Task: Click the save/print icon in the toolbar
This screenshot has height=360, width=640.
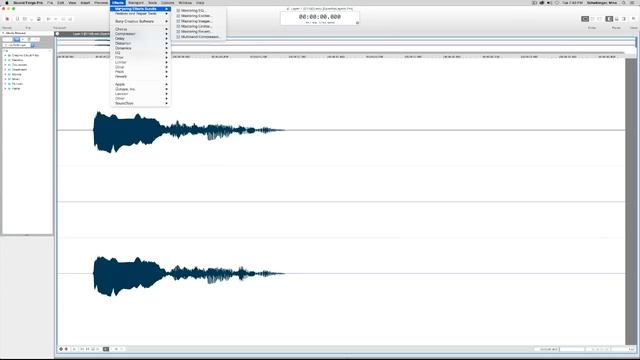Action: pos(39,19)
